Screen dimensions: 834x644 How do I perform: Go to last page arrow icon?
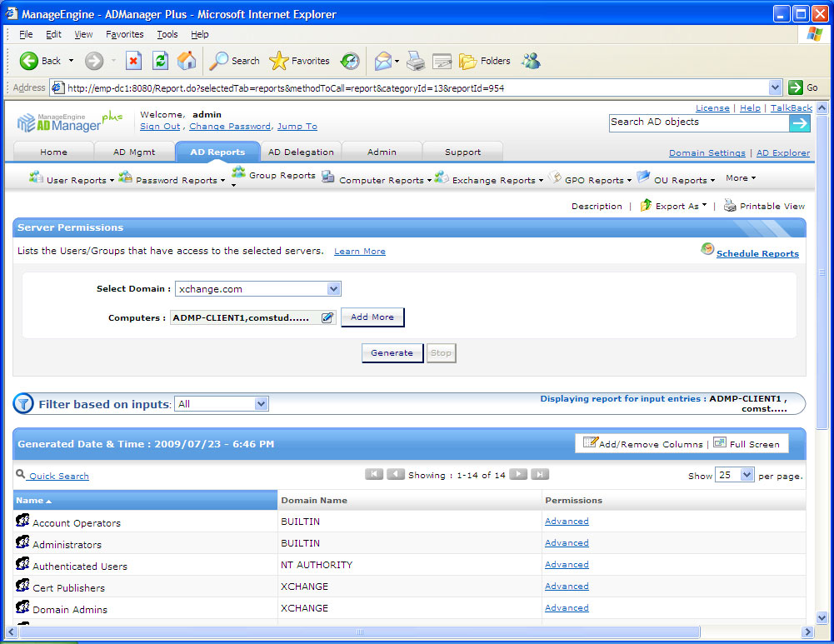point(539,474)
